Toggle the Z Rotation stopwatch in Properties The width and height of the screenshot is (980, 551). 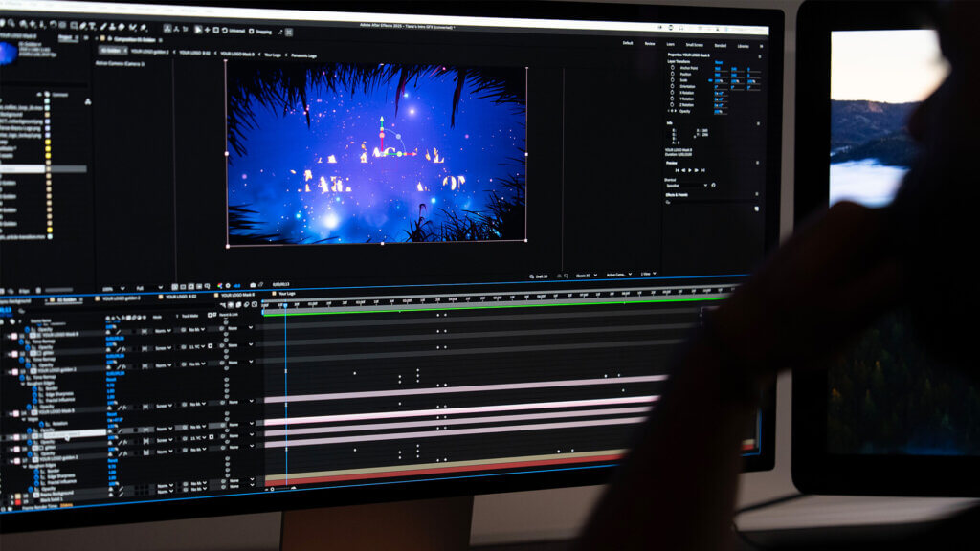tap(673, 105)
